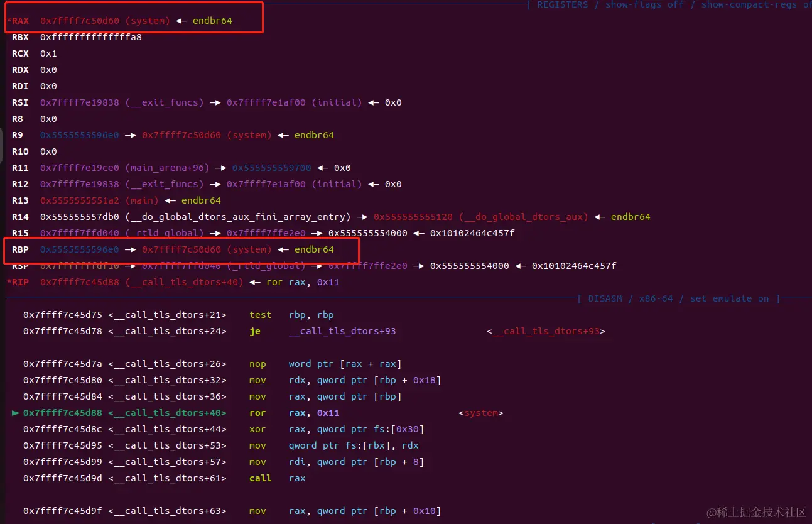
Task: Click the endbr64 text in the R13 row
Action: (x=201, y=200)
